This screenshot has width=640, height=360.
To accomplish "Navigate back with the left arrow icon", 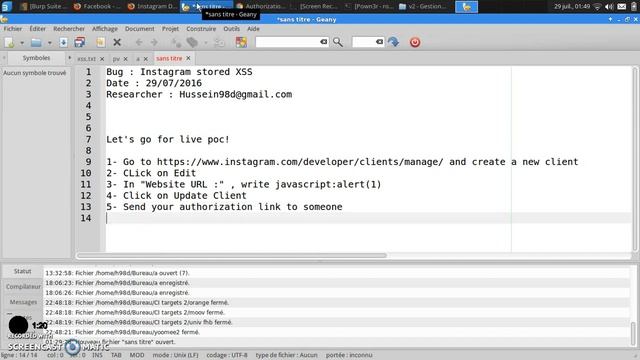I will pyautogui.click(x=139, y=42).
